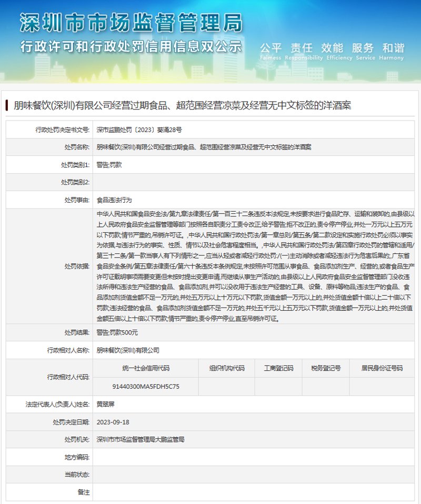Click the 工商登记码 column header
The height and width of the screenshot is (504, 421).
(x=278, y=368)
